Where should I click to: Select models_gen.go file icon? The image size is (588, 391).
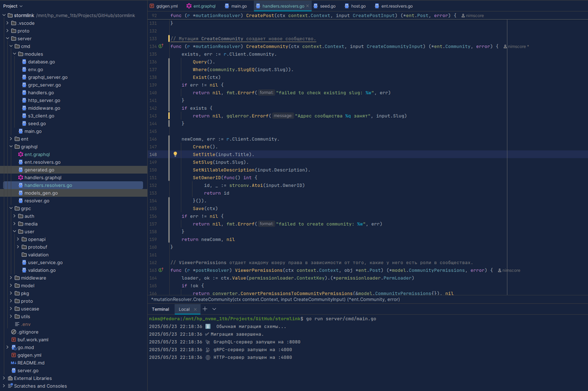tap(21, 193)
